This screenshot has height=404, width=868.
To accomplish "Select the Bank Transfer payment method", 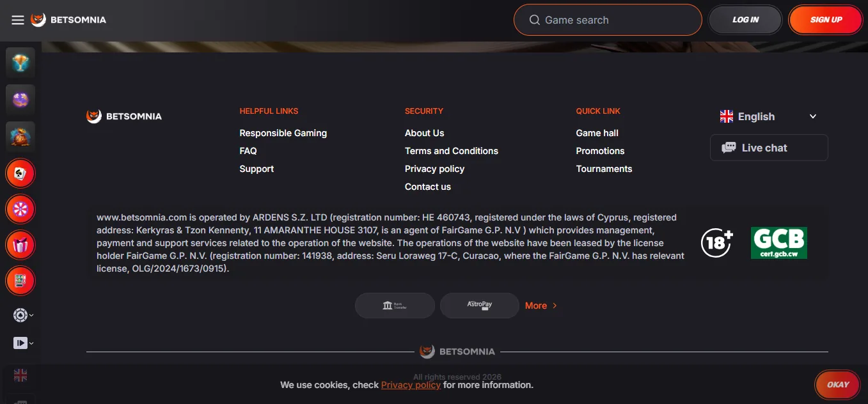I will coord(395,306).
